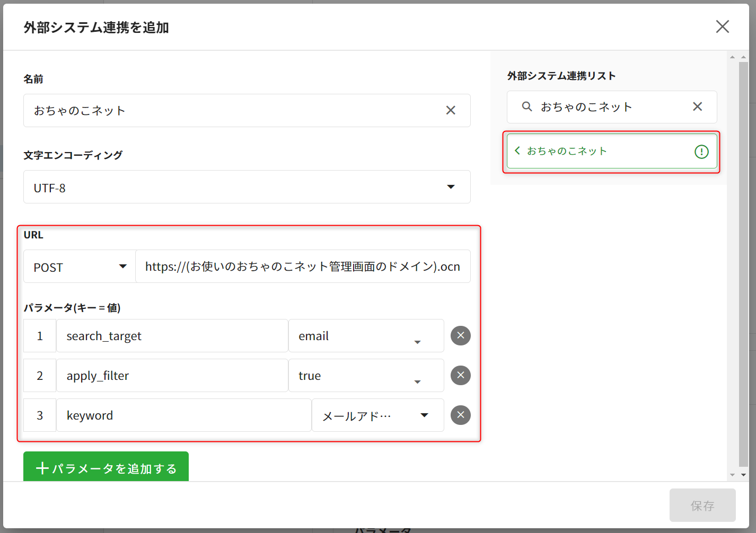Open the 文字エンコーディング UTF-8 dropdown
Viewport: 756px width, 533px height.
[x=450, y=187]
